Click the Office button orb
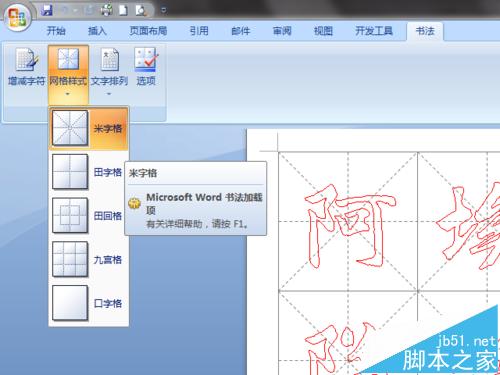The height and width of the screenshot is (375, 500). pyautogui.click(x=17, y=17)
